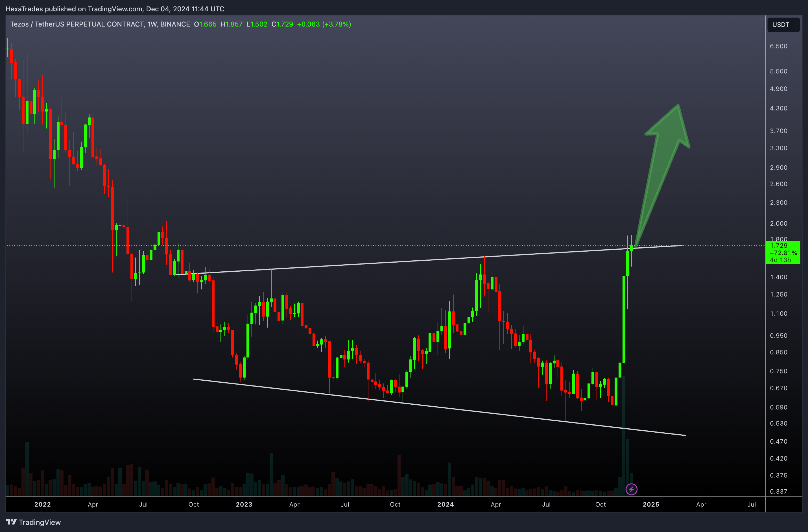Click the 2.900 price axis label
Image resolution: width=808 pixels, height=532 pixels.
778,168
